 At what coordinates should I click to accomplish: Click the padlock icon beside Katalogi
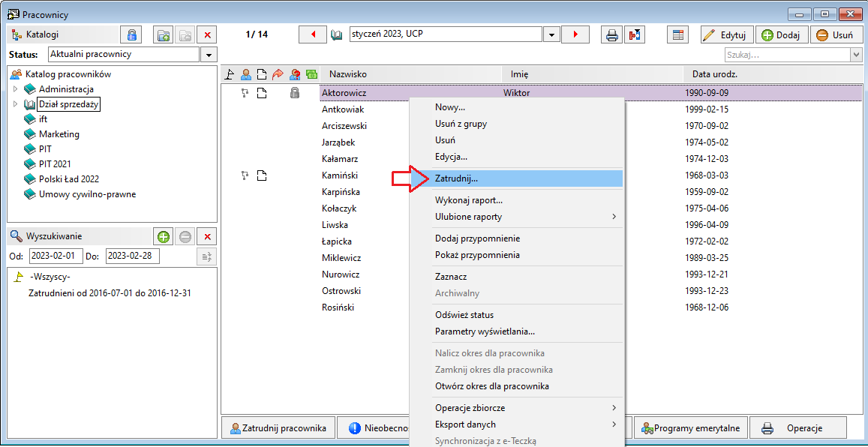point(131,34)
